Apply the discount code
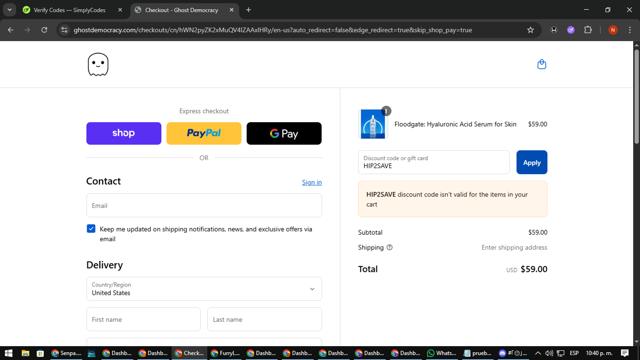This screenshot has width=640, height=360. point(531,162)
